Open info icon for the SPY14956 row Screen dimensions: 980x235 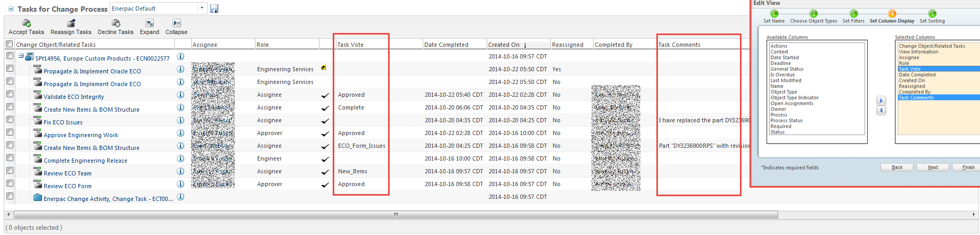tap(180, 56)
